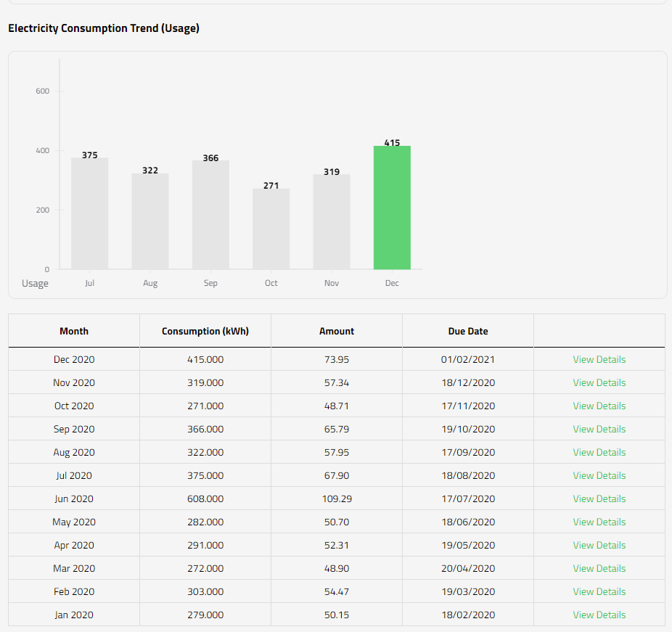The width and height of the screenshot is (672, 632).
Task: Click the Jul bar showing 375
Action: coord(89,214)
